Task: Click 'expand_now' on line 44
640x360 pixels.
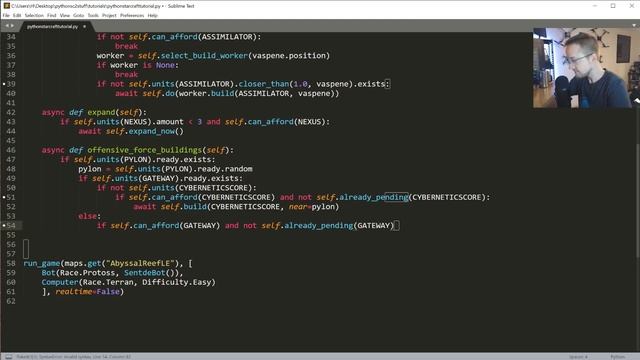Action: pyautogui.click(x=151, y=131)
